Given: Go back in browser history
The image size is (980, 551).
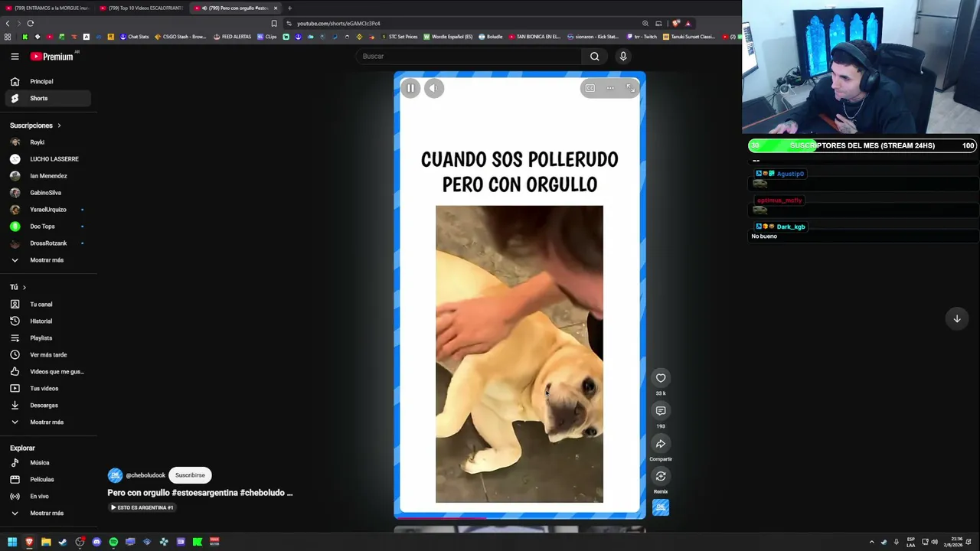Looking at the screenshot, I should coord(8,24).
